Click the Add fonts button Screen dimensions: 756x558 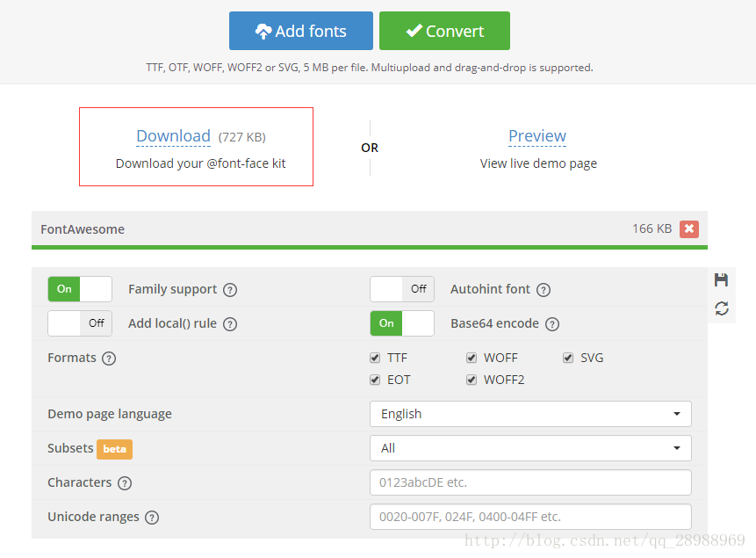(x=301, y=31)
